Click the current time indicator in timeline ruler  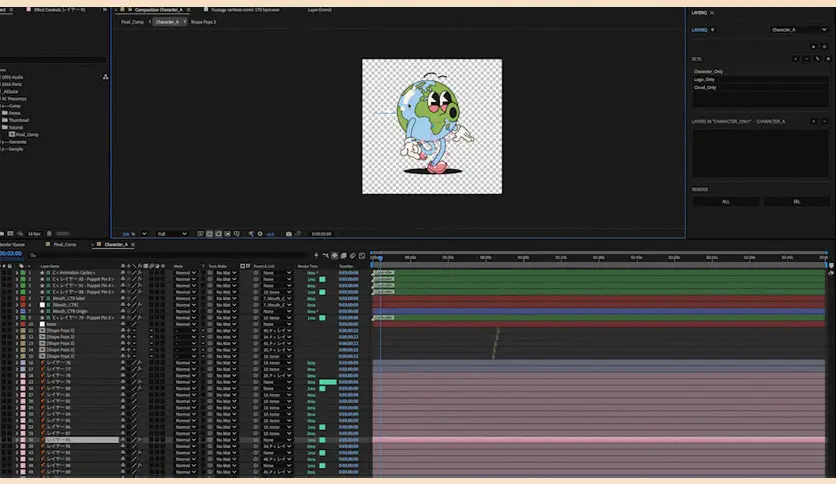pos(380,258)
